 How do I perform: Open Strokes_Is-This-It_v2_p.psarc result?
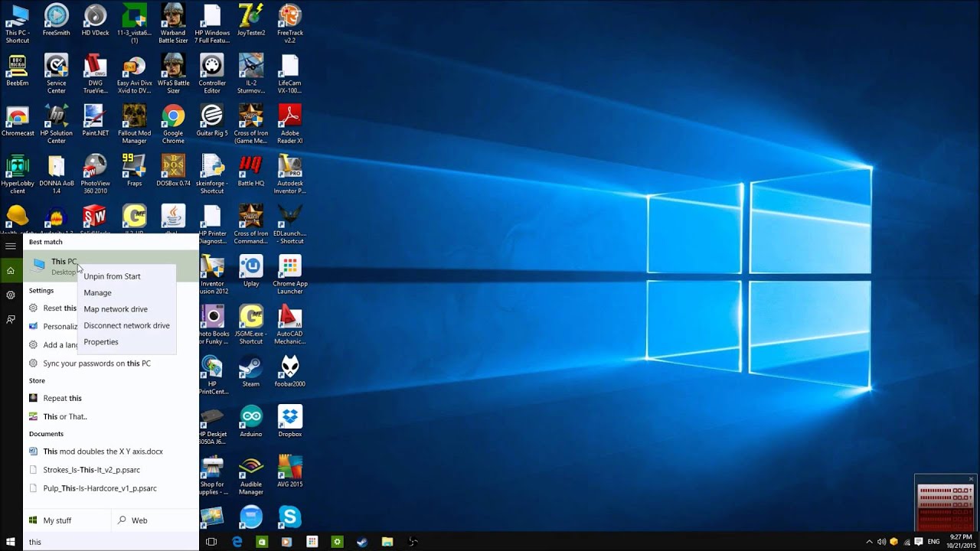coord(111,470)
